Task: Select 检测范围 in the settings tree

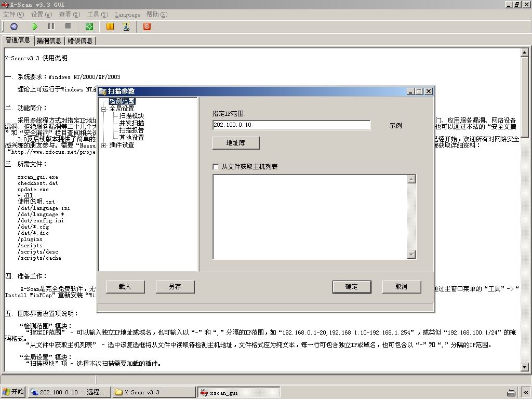Action: click(x=122, y=101)
